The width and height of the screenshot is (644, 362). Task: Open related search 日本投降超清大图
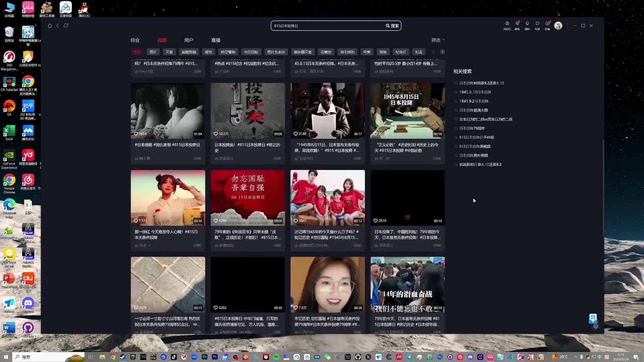pos(473,110)
